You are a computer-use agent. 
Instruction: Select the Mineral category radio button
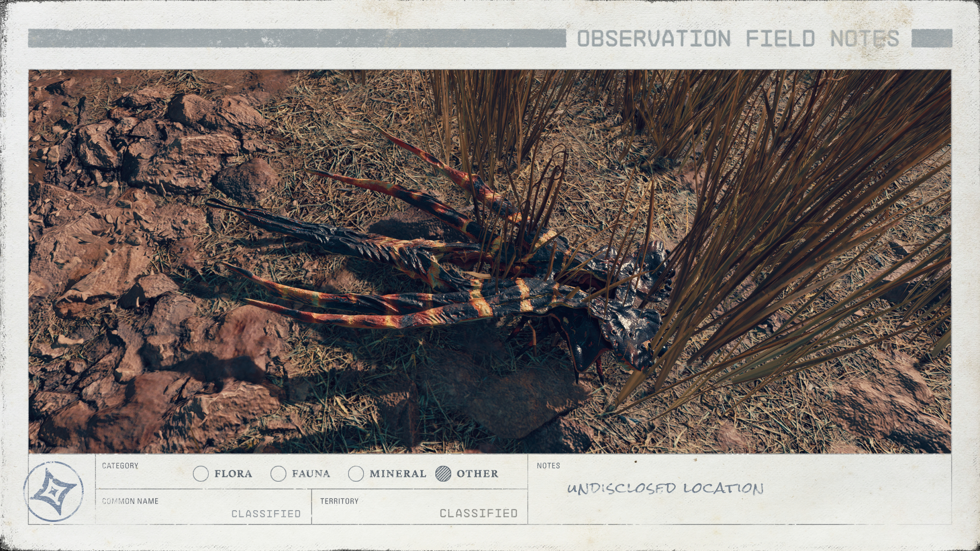coord(356,474)
